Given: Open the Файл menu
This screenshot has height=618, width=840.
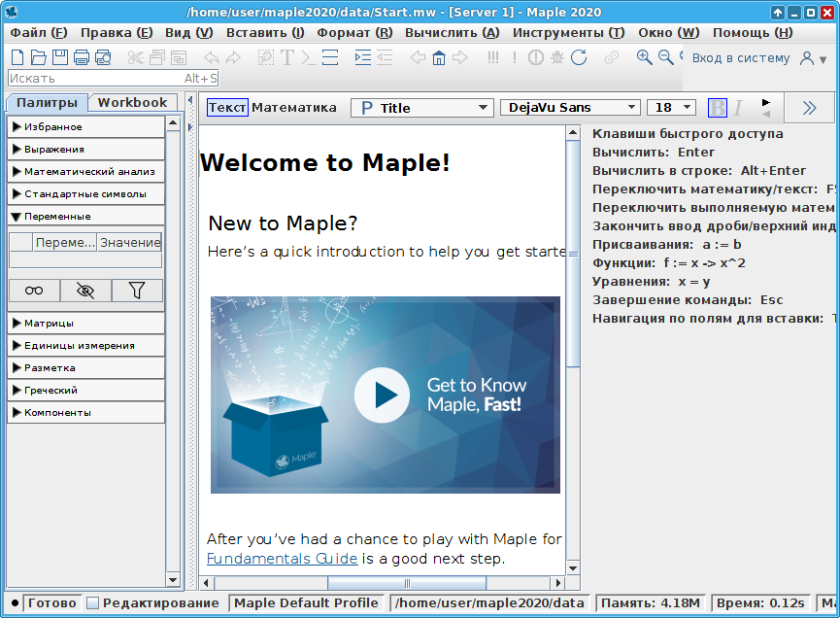Looking at the screenshot, I should coord(39,33).
